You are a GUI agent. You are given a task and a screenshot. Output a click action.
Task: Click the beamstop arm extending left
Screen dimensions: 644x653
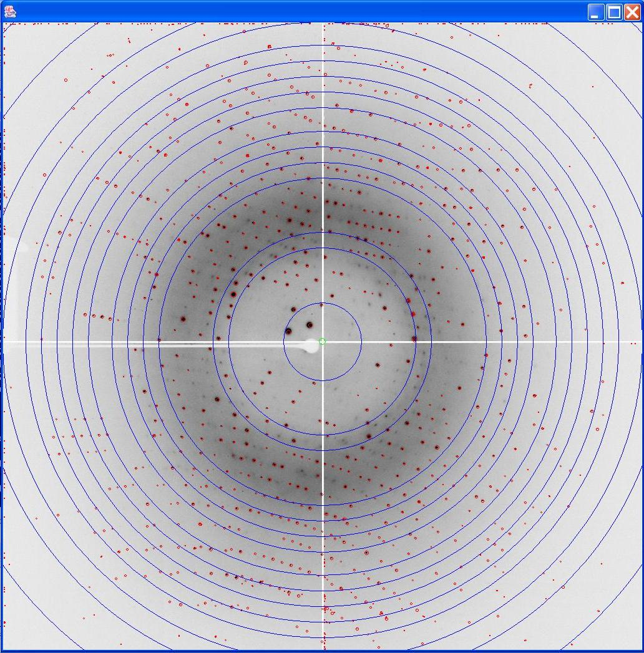pos(187,344)
